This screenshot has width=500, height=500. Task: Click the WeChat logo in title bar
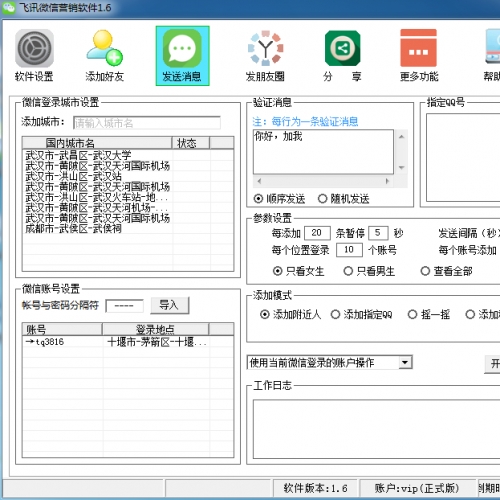(9, 7)
